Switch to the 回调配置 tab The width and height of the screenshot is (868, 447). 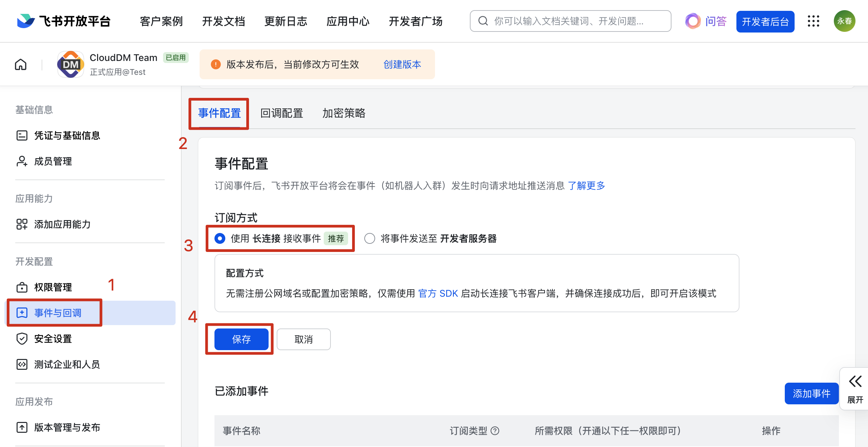click(281, 113)
